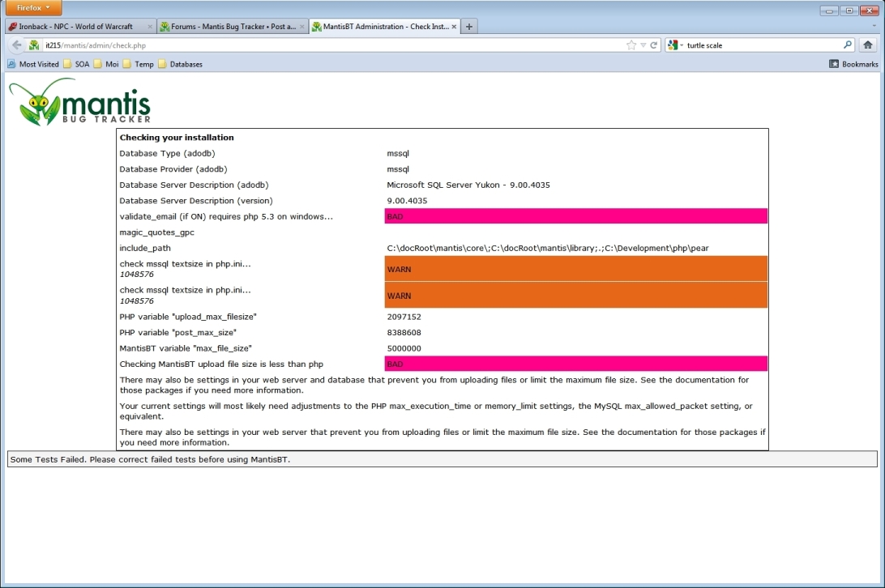
Task: Click the search box containing turtle scale
Action: [x=762, y=45]
